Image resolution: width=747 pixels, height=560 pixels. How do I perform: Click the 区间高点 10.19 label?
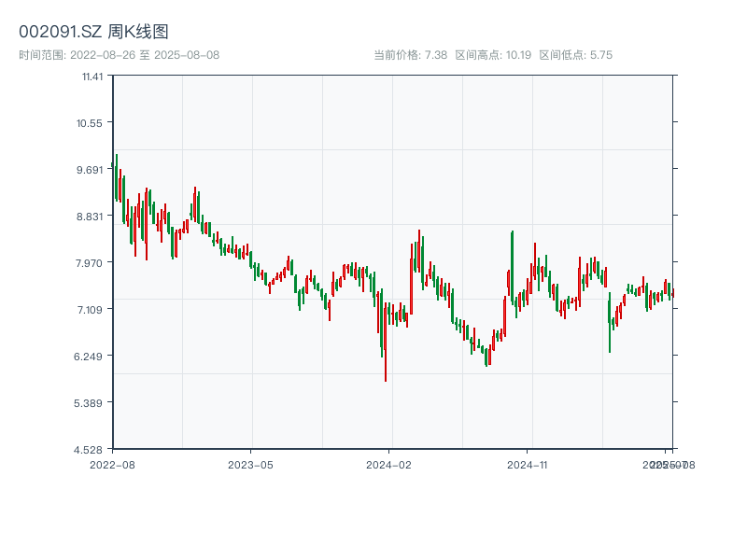[493, 55]
